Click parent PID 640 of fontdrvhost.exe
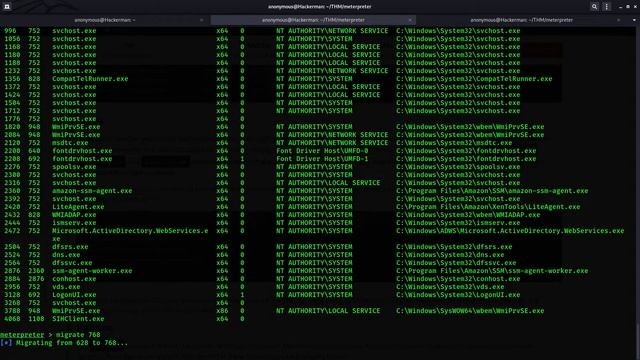The height and width of the screenshot is (360, 640). click(x=34, y=151)
